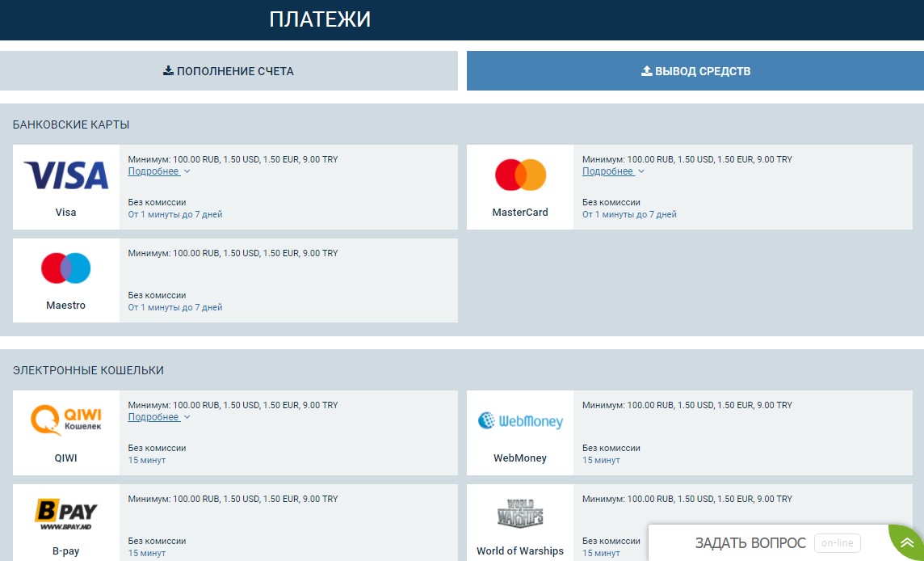Click the Visa logo

[66, 175]
